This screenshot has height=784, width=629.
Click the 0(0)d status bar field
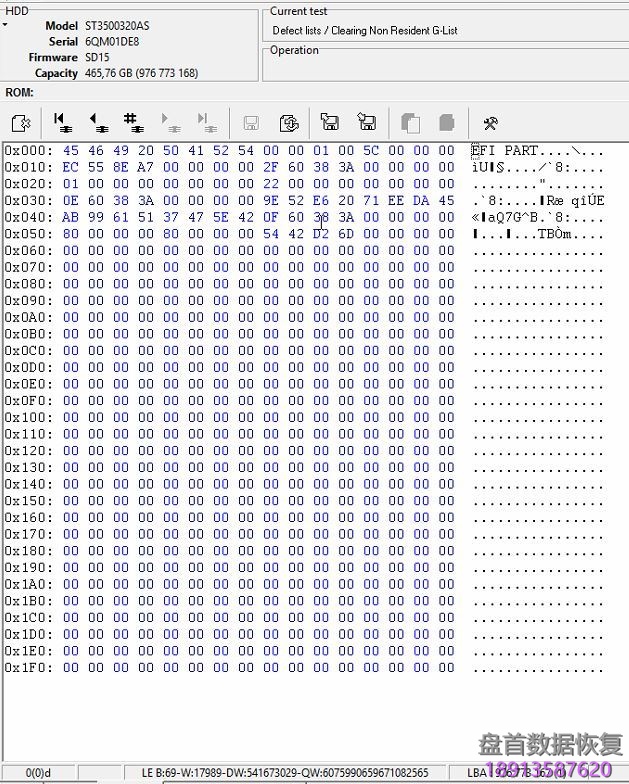38,773
